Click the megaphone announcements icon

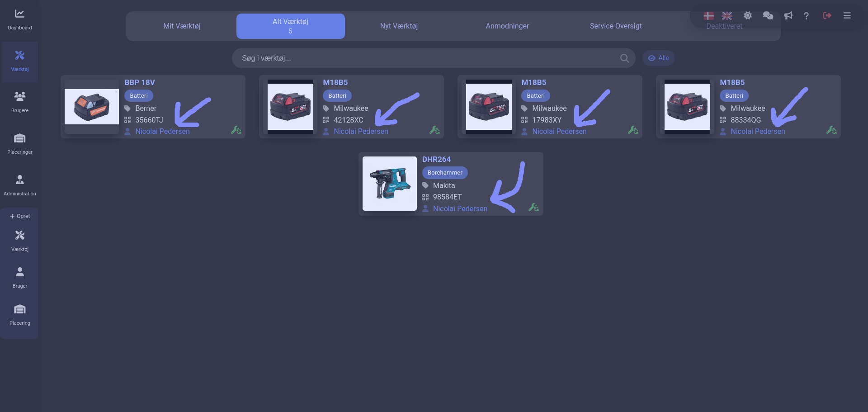788,16
